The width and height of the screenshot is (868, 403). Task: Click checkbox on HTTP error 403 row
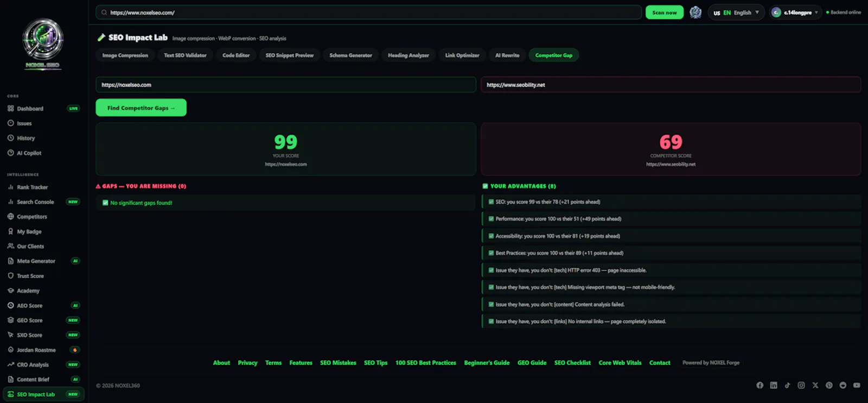point(491,270)
